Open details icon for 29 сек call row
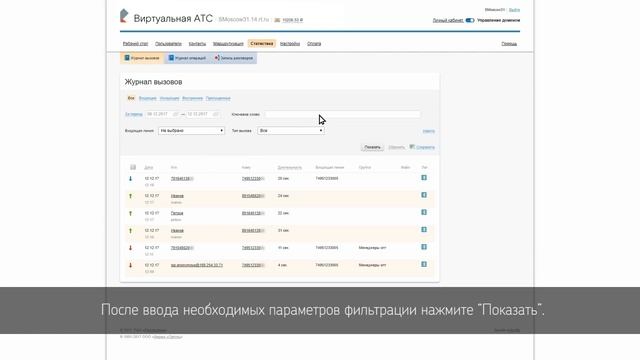 [424, 178]
